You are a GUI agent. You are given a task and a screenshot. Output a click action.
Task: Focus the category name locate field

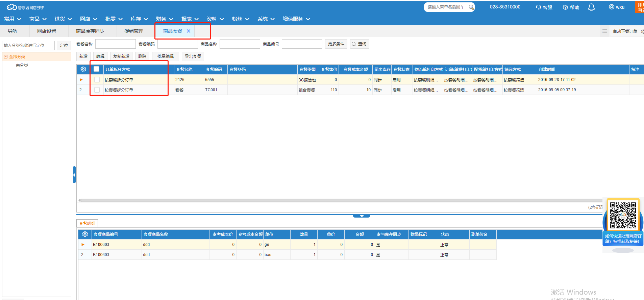click(x=28, y=46)
